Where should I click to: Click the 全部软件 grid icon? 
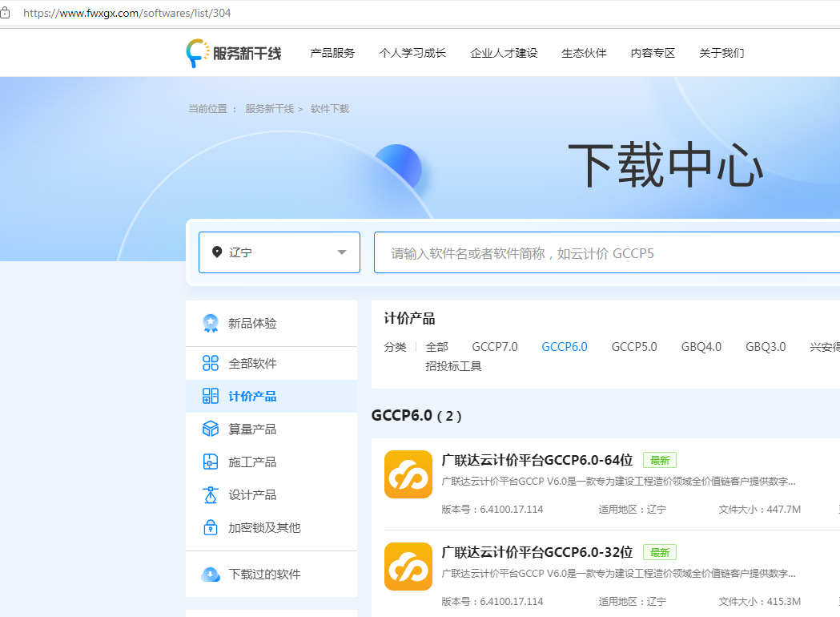[x=211, y=363]
